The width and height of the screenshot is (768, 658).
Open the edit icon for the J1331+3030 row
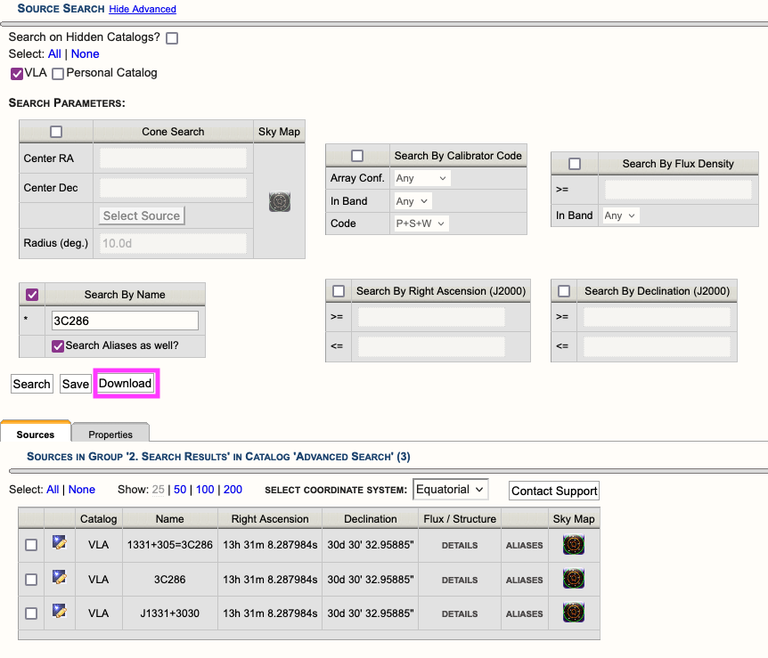59,612
